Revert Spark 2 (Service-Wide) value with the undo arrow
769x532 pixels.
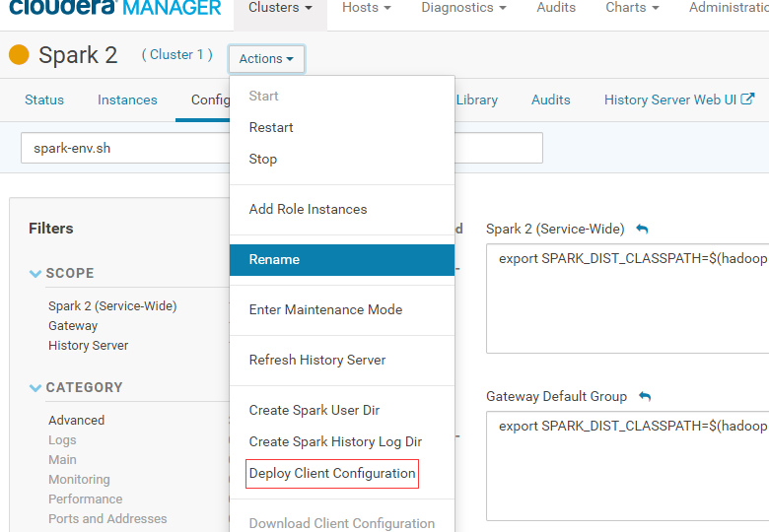coord(642,229)
